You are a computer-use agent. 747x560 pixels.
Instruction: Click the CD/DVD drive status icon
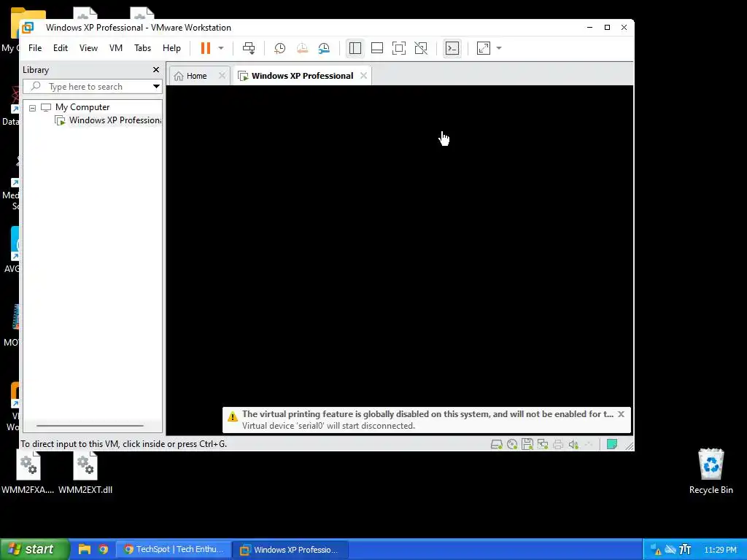(x=512, y=444)
